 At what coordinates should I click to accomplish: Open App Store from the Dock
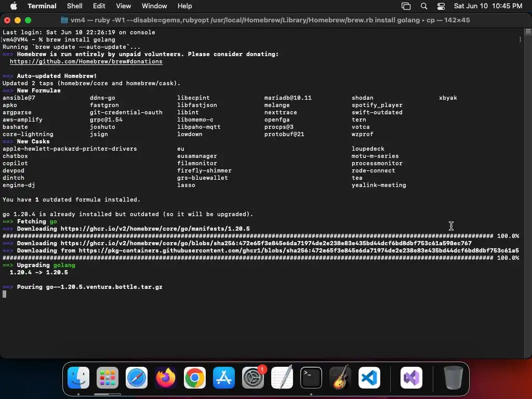(224, 377)
